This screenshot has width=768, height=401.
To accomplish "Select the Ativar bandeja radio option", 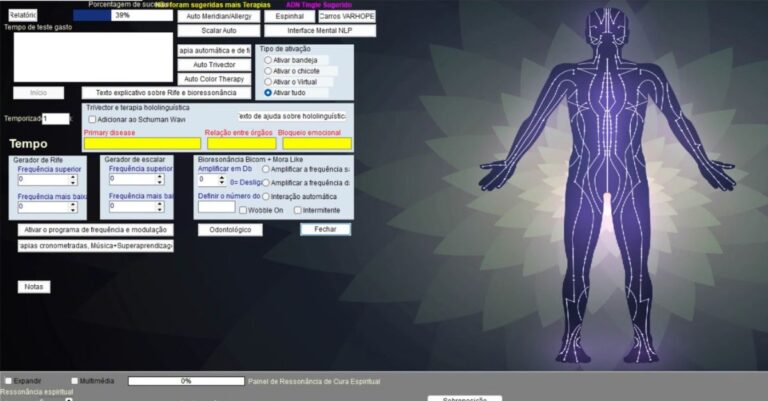I will [x=267, y=60].
